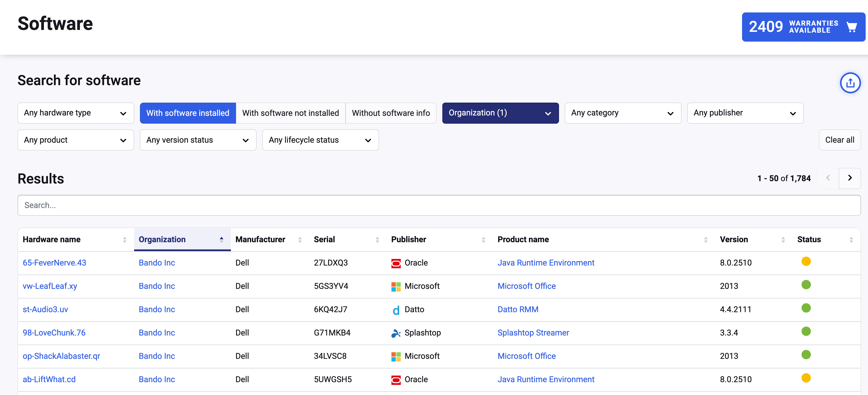
Task: Expand Organization (1) filter dropdown
Action: point(500,113)
